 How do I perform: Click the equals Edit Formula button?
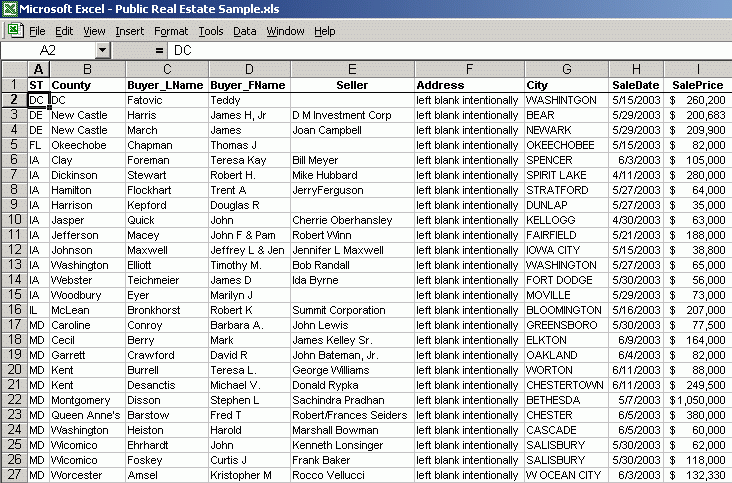pyautogui.click(x=159, y=50)
